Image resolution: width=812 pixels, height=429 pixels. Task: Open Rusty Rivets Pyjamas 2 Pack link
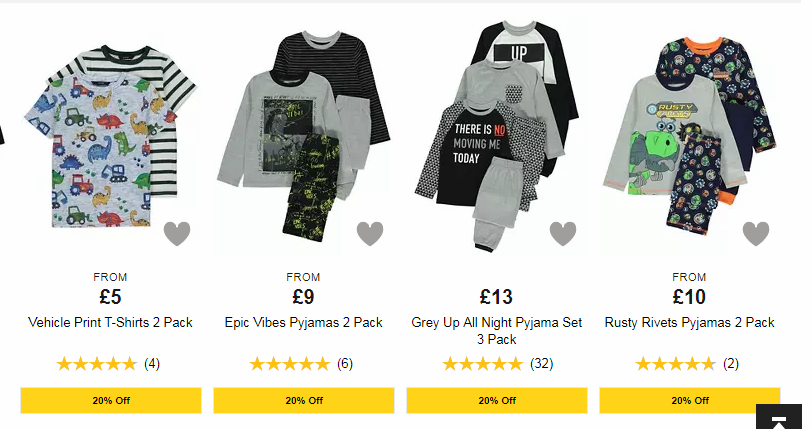tap(690, 322)
